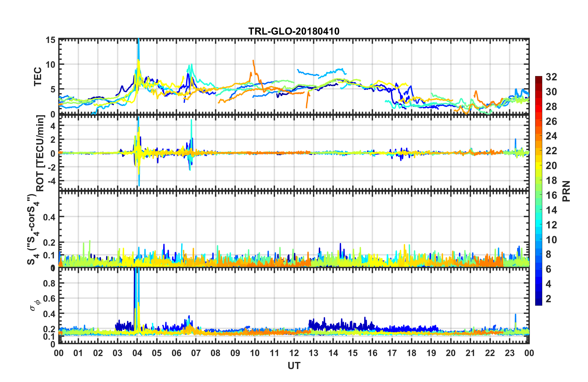The image size is (588, 382).
Task: Select colorbar tick label 6
Action: 548,269
